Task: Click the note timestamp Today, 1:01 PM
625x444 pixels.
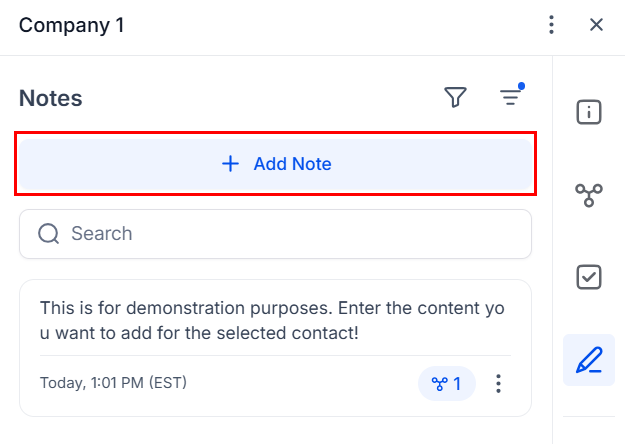Action: tap(113, 383)
